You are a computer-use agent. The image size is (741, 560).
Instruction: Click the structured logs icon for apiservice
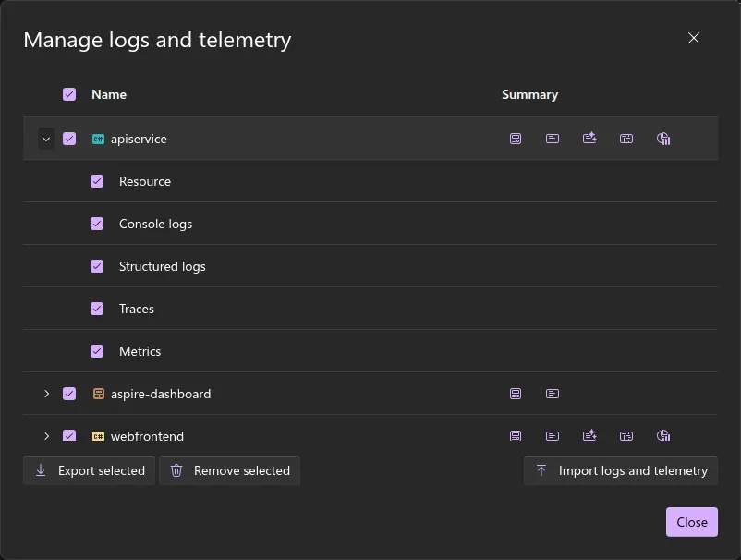coord(589,139)
